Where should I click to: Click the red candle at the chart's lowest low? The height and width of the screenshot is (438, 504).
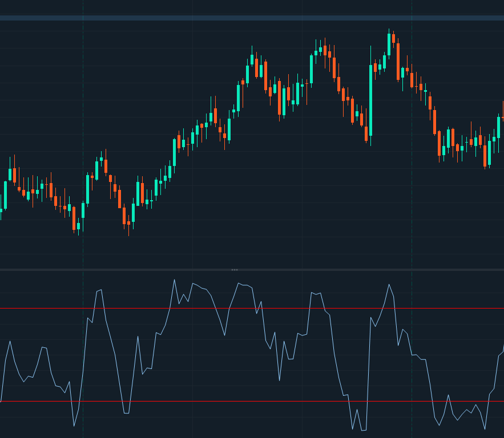(74, 218)
